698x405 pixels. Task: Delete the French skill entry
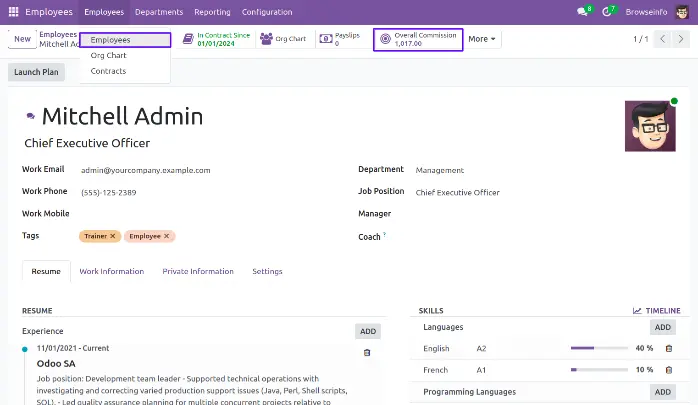668,369
